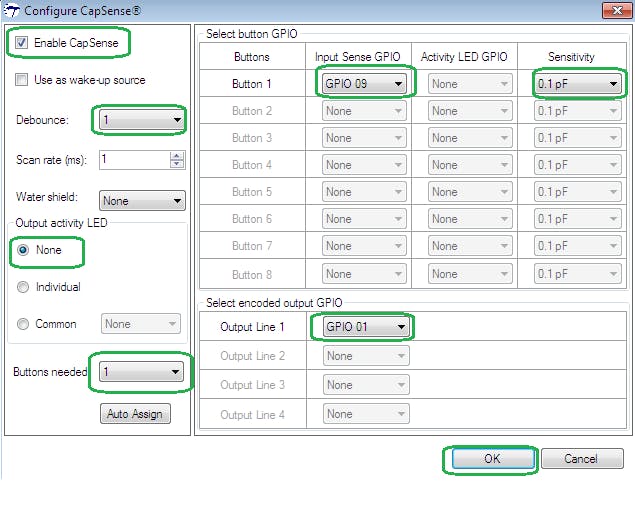Open Button 5 Activity LED GPIO dropdown
The image size is (635, 520).
(470, 192)
